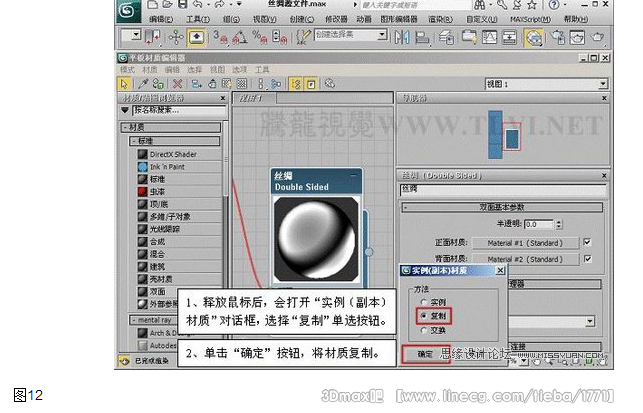Click the binoculars search icon
Image resolution: width=643 pixels, height=413 pixels.
pyautogui.click(x=480, y=5)
